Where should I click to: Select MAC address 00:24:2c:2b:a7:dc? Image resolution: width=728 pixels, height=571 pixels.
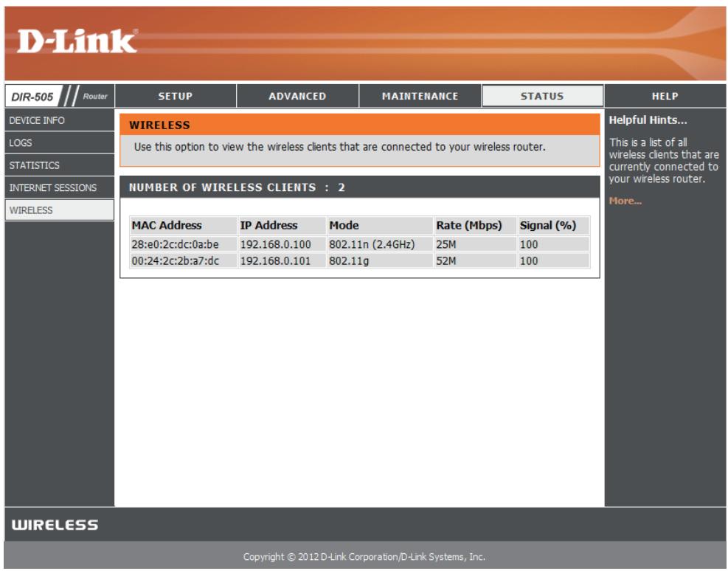tap(175, 261)
